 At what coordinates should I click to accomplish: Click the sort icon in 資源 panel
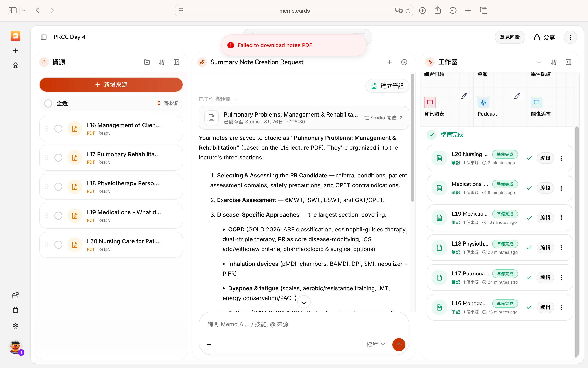tap(161, 62)
